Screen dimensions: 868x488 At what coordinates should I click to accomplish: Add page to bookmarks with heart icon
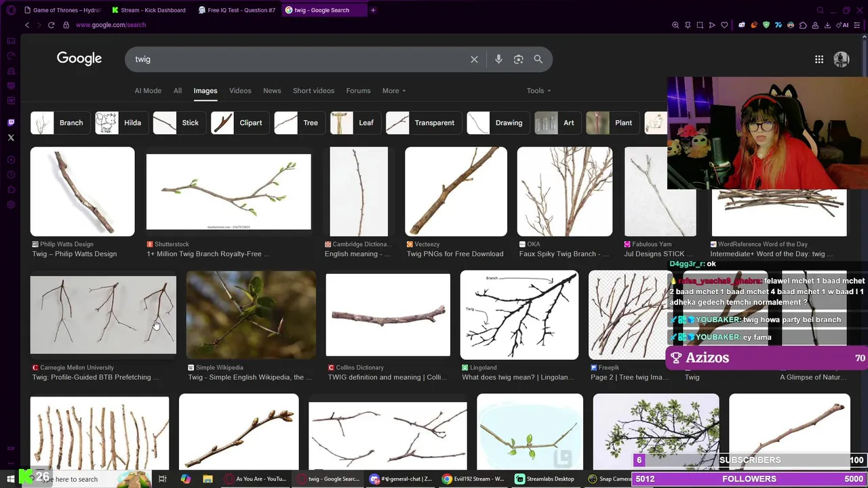pos(724,25)
